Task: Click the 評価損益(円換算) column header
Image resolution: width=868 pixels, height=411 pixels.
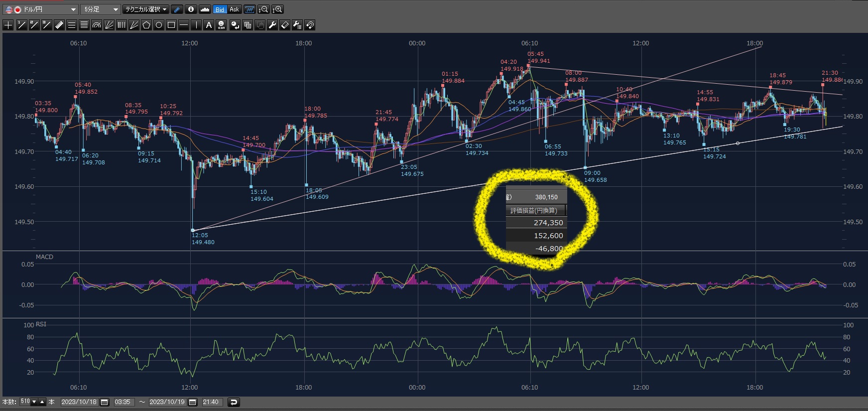Action: (535, 210)
